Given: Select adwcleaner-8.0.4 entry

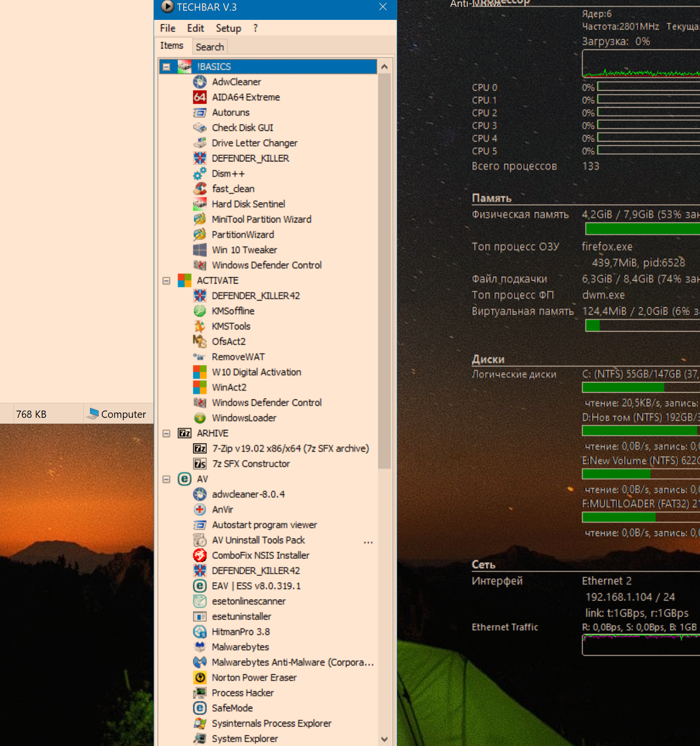Looking at the screenshot, I should click(249, 494).
